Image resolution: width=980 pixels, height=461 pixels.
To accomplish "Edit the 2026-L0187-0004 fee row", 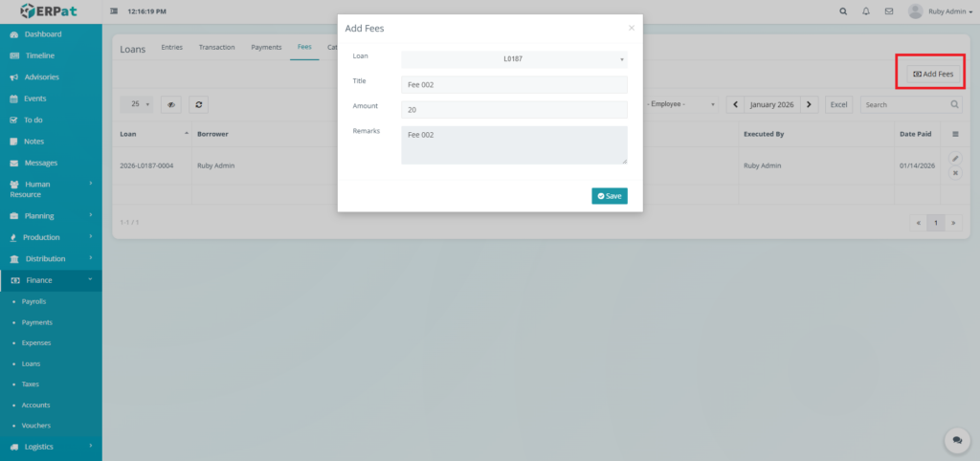I will 955,158.
